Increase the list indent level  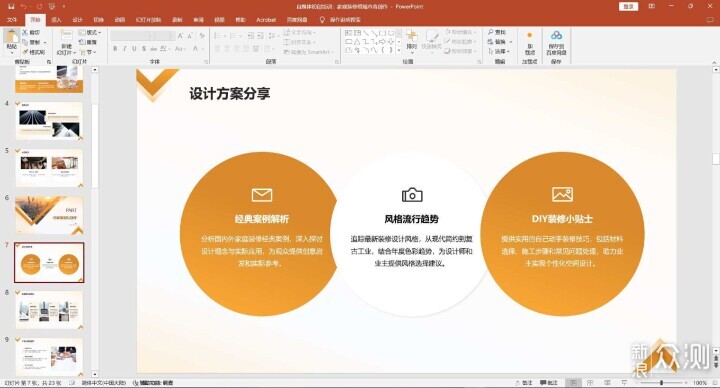click(260, 36)
